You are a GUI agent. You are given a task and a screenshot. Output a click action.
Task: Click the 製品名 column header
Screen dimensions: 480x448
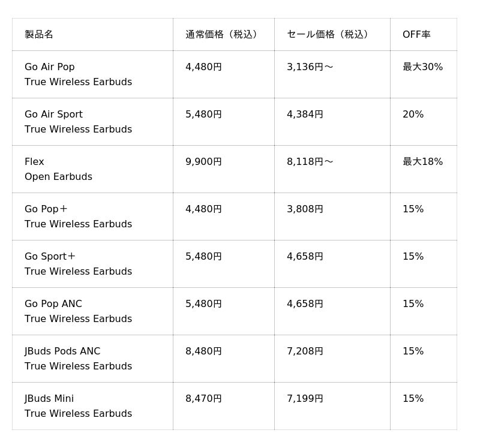pyautogui.click(x=39, y=35)
